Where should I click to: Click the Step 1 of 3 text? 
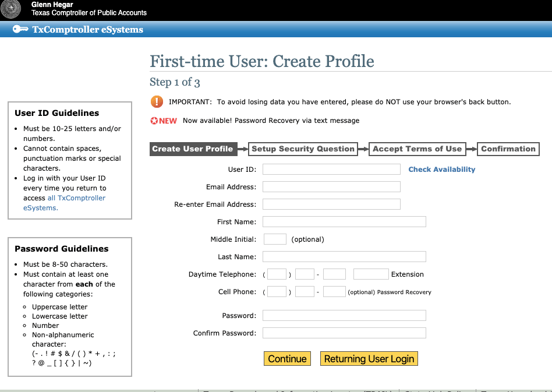point(175,82)
